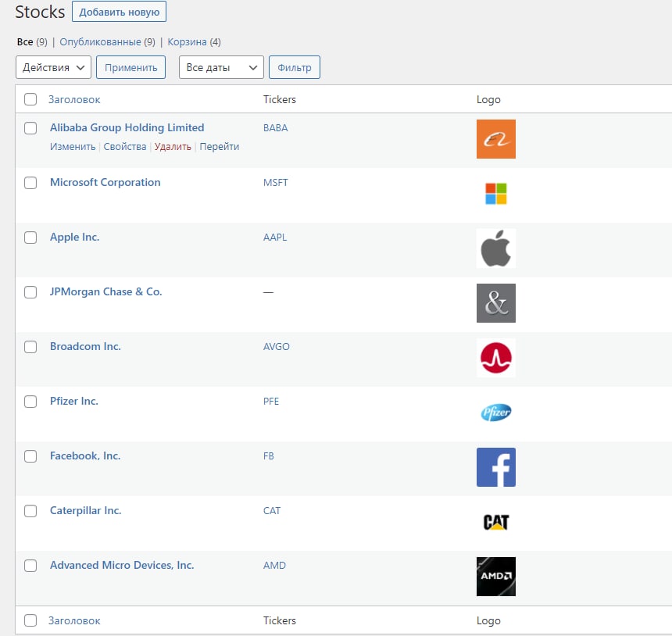Check the Alibaba Group Holding Limited row

(x=30, y=128)
